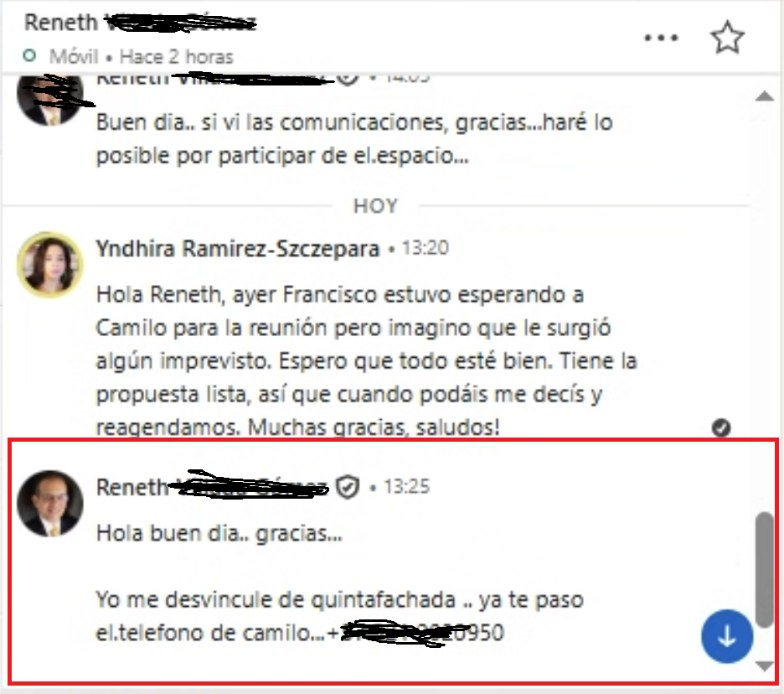
Task: Open Yndhira Ramirez-Szczepara's name link
Action: pos(238,249)
